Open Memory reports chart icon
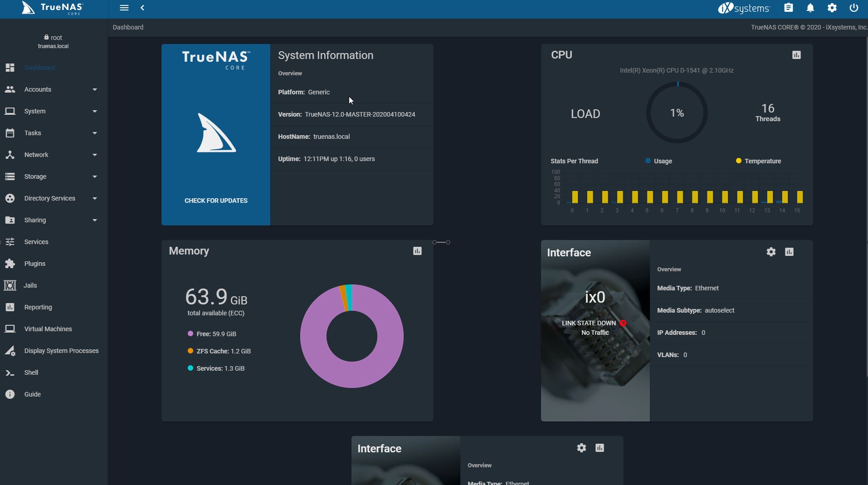 pyautogui.click(x=417, y=251)
